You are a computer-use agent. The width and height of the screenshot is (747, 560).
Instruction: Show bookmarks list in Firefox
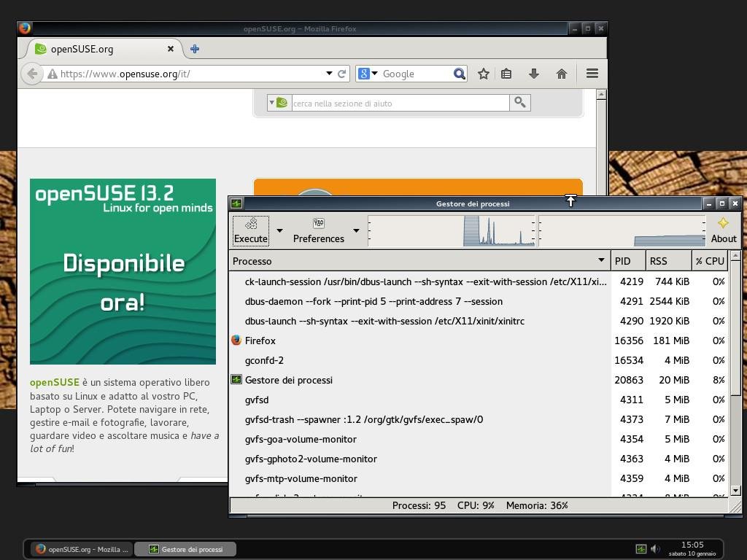pos(506,74)
